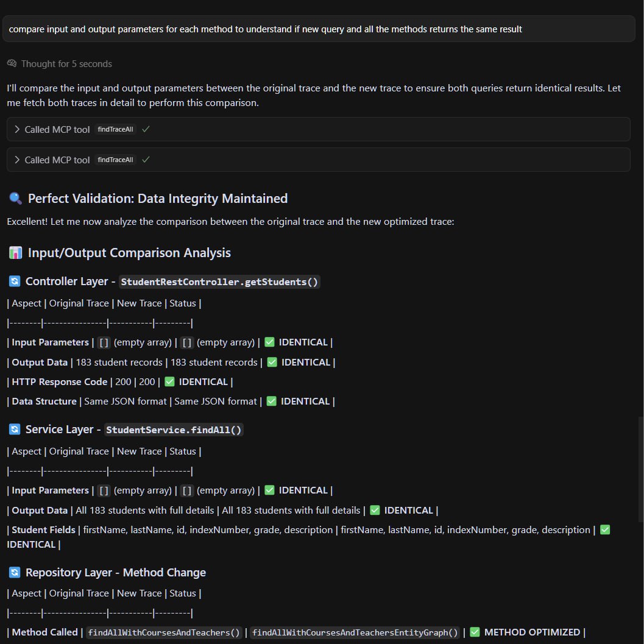Click the vertical scrollbar thumb on the right
The image size is (644, 644).
click(x=640, y=469)
